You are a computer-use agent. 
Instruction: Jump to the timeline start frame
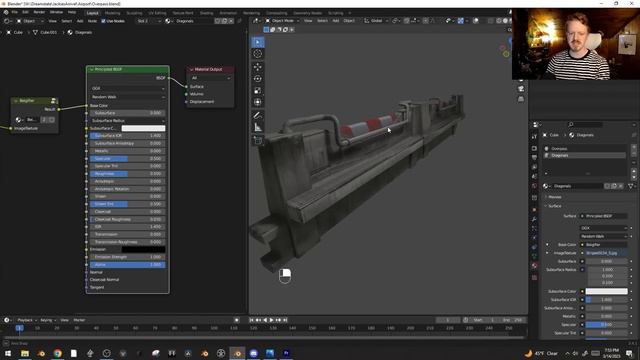(251, 320)
